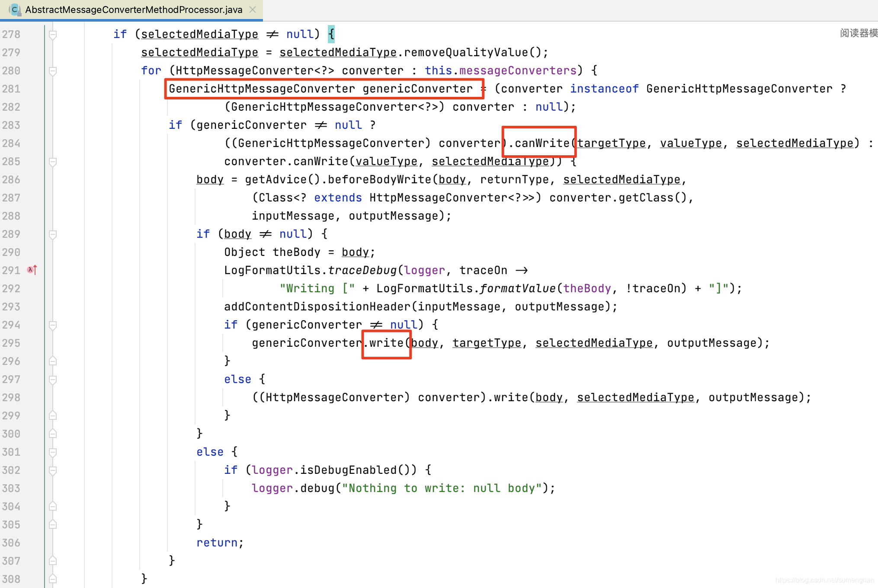Click theBody variable on line 290
The width and height of the screenshot is (878, 588).
pyautogui.click(x=297, y=252)
